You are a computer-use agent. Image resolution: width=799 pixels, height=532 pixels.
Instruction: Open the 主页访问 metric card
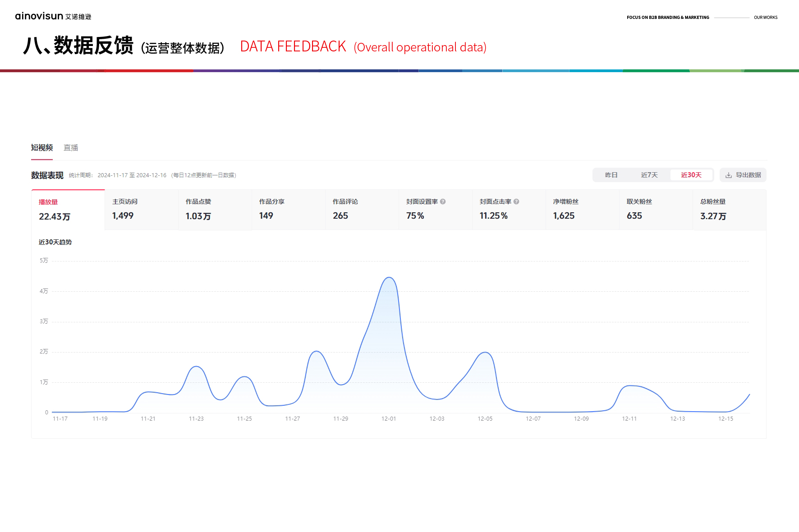142,210
